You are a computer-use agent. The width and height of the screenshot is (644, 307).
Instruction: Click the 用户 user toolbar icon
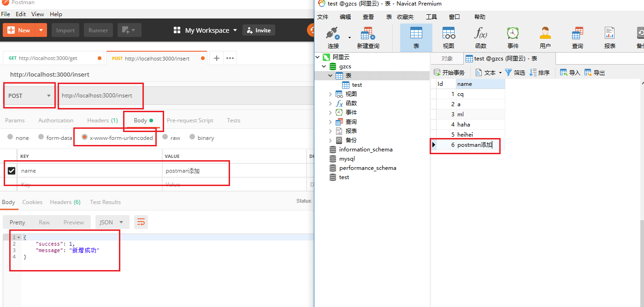click(545, 38)
